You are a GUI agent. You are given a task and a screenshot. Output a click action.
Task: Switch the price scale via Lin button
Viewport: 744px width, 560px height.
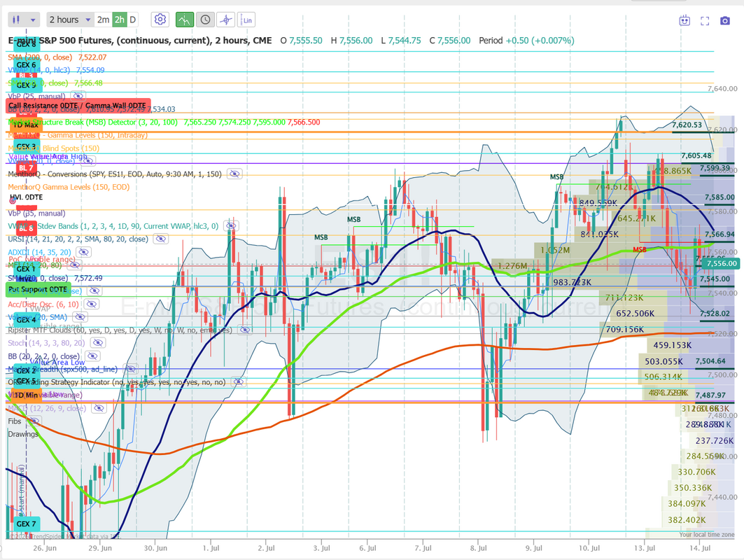pyautogui.click(x=246, y=20)
